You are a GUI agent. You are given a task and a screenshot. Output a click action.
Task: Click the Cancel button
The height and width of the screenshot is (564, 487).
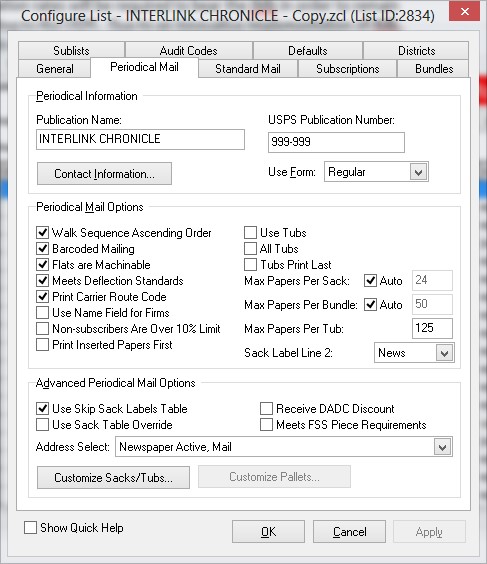pyautogui.click(x=349, y=531)
